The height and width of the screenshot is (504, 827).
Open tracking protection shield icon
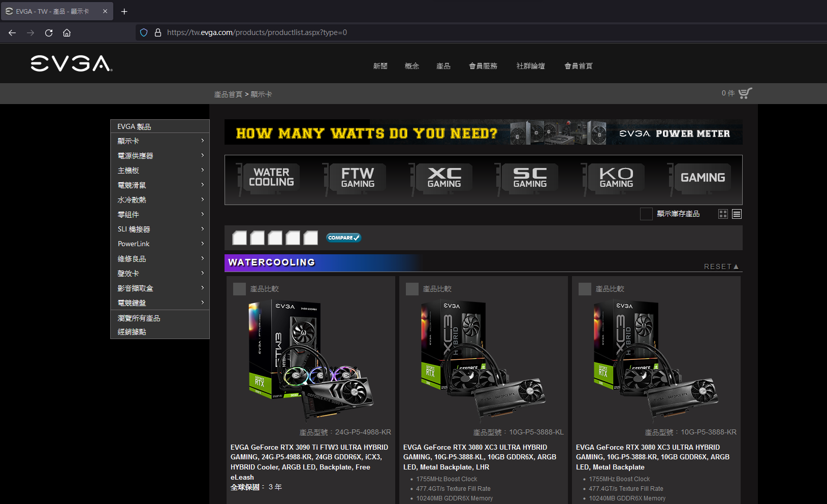point(144,32)
